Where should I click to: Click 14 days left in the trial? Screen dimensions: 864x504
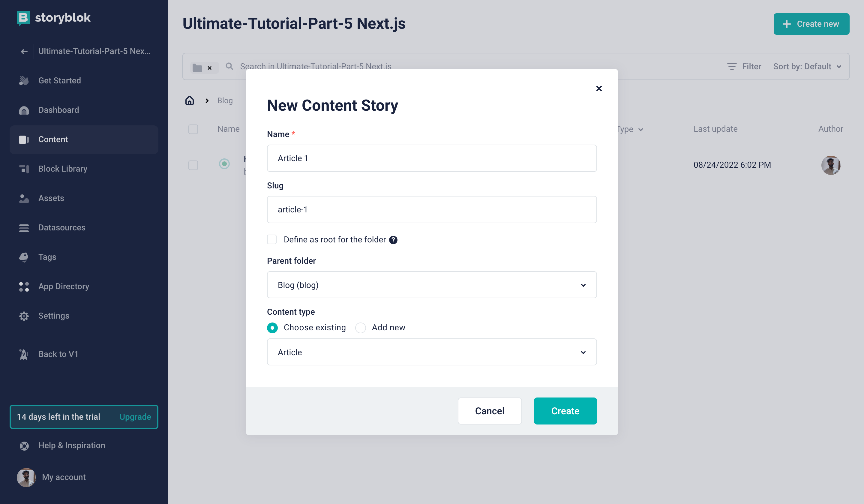[58, 417]
